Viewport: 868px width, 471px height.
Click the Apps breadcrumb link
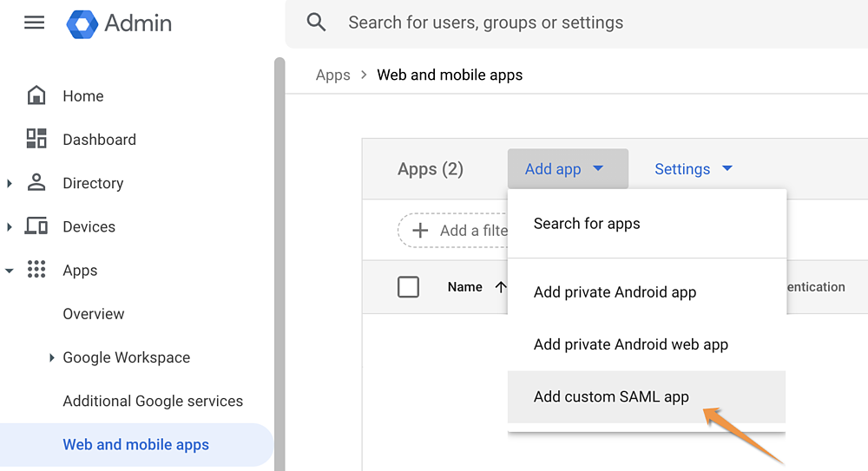(333, 75)
